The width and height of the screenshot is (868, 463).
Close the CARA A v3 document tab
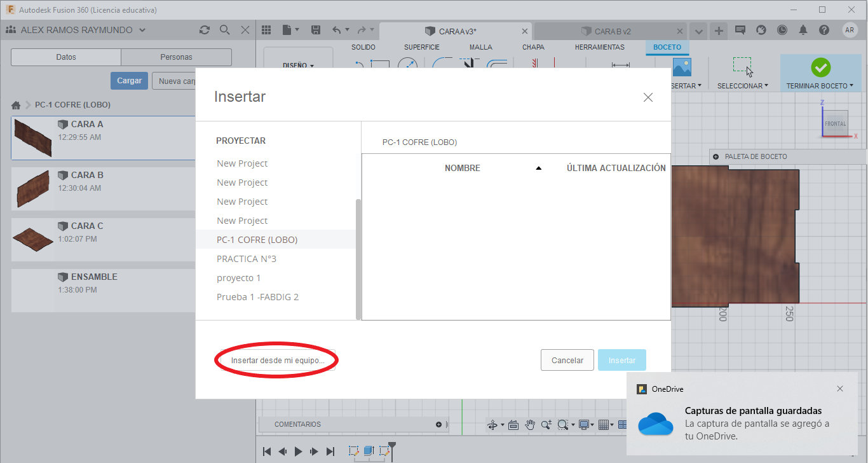click(525, 31)
